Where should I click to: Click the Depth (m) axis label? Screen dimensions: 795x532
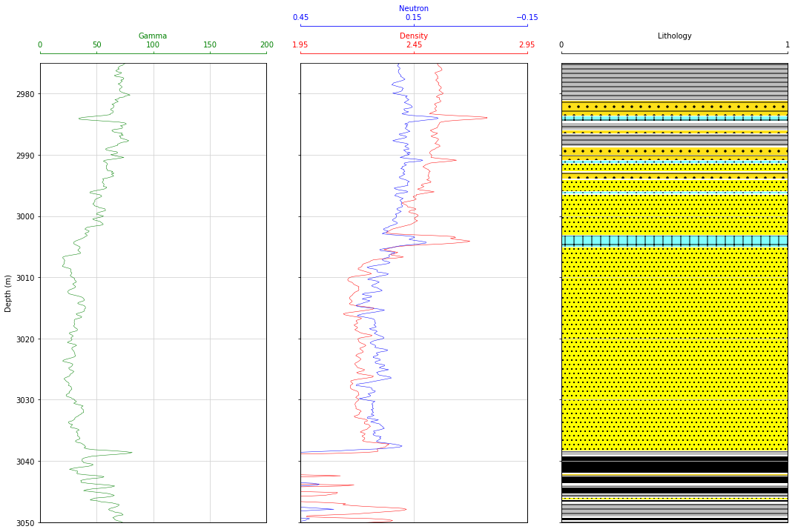click(7, 293)
